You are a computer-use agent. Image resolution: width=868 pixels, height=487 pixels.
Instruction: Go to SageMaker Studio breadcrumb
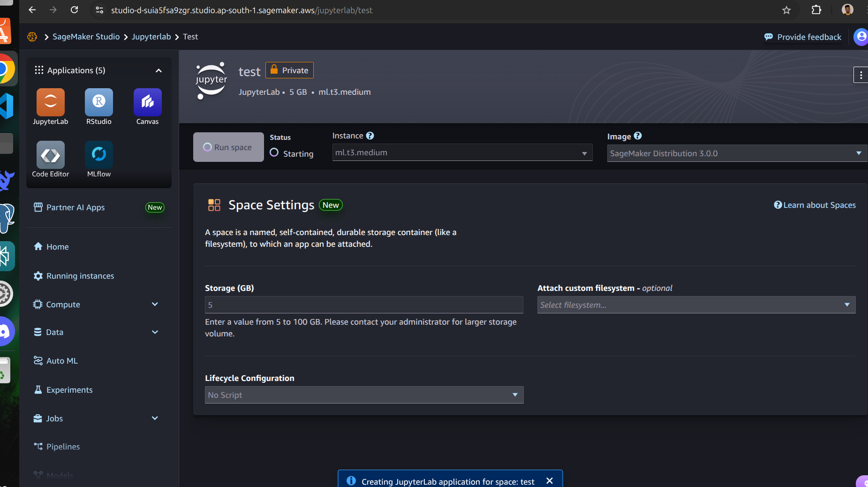click(86, 37)
